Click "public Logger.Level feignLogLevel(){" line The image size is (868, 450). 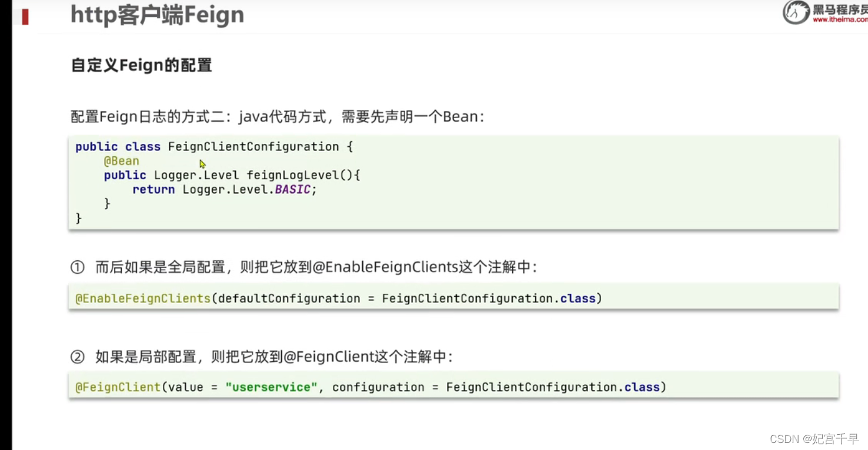pyautogui.click(x=232, y=175)
